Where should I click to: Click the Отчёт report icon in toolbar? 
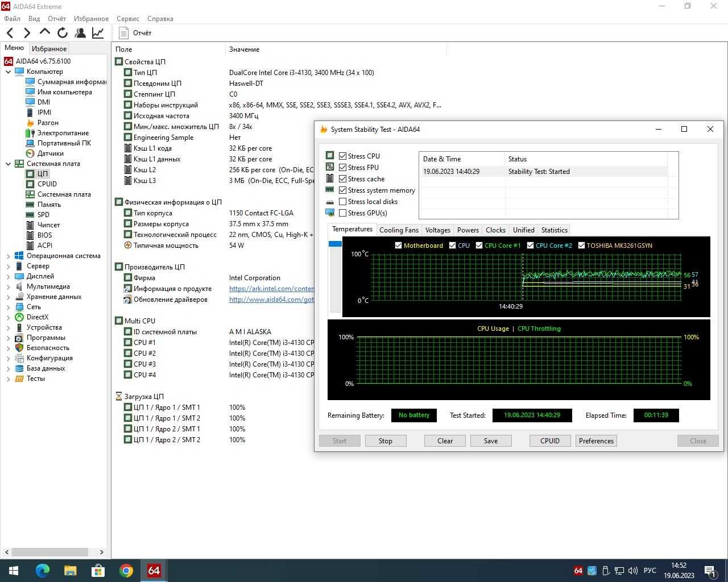click(123, 33)
